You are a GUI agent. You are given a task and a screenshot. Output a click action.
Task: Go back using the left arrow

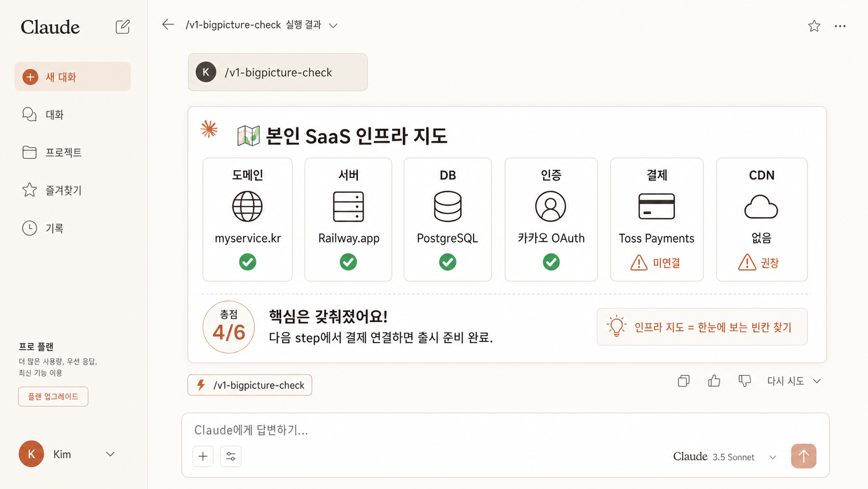pos(168,24)
